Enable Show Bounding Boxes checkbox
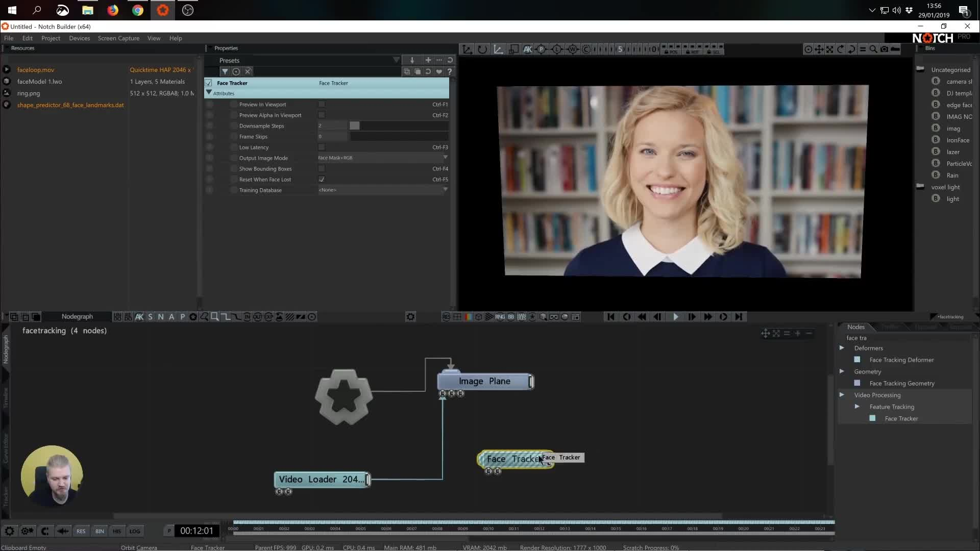Screen dimensions: 980x551 click(322, 168)
